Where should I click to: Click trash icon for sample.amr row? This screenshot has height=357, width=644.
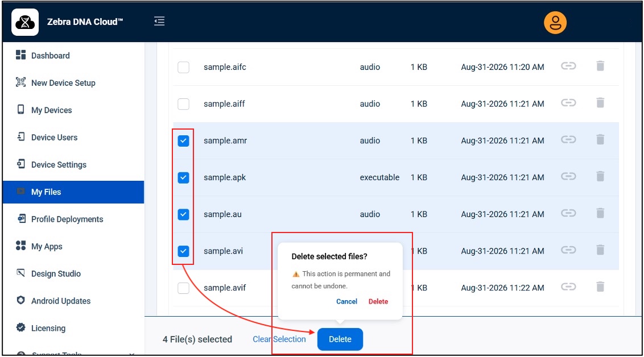(x=600, y=139)
